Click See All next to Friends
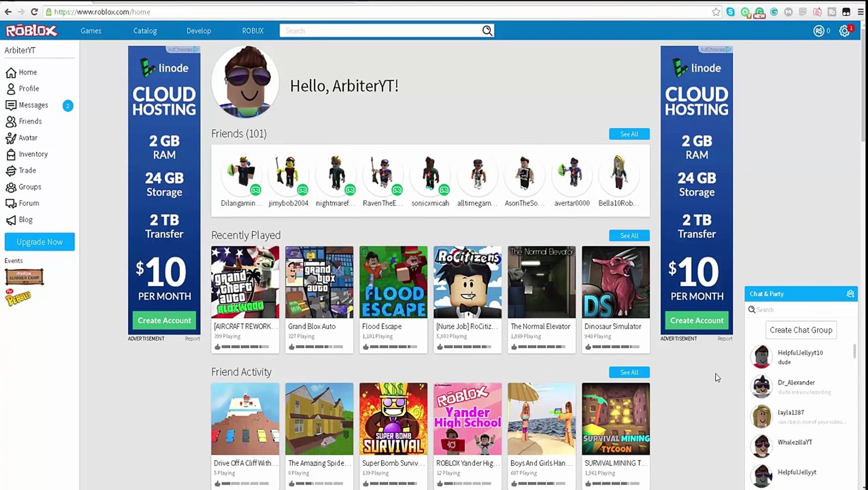868x490 pixels. coord(629,134)
